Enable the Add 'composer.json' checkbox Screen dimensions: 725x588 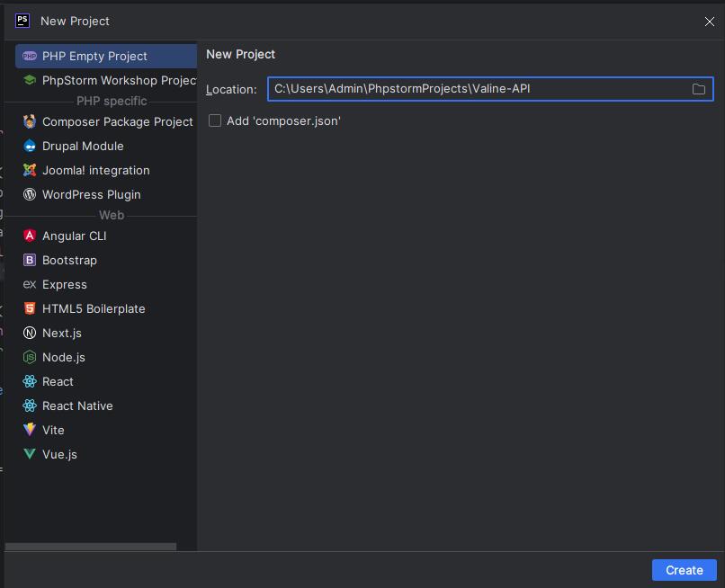[215, 120]
